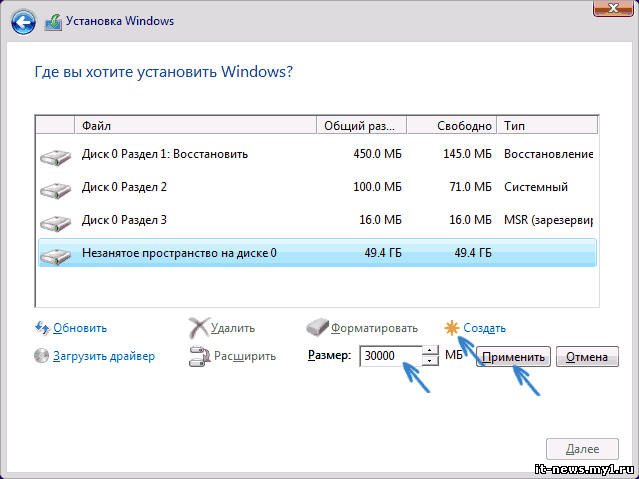Click the size field containing 30000
The width and height of the screenshot is (639, 479).
(391, 356)
